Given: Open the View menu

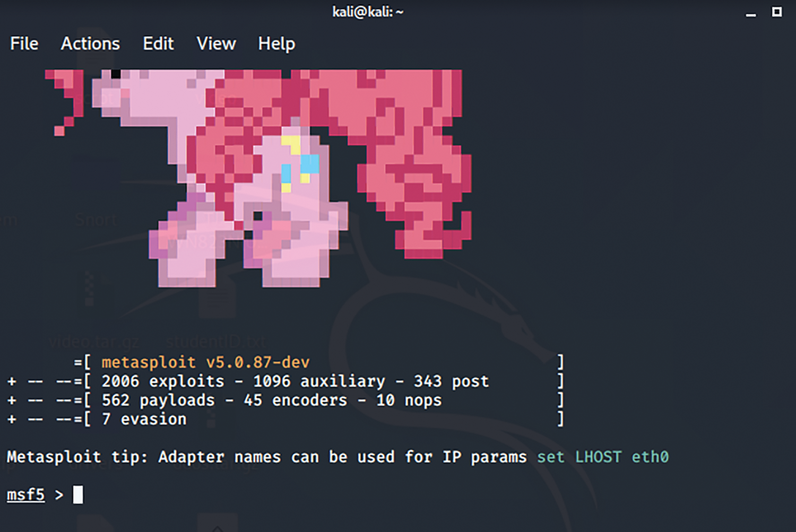Looking at the screenshot, I should (216, 43).
